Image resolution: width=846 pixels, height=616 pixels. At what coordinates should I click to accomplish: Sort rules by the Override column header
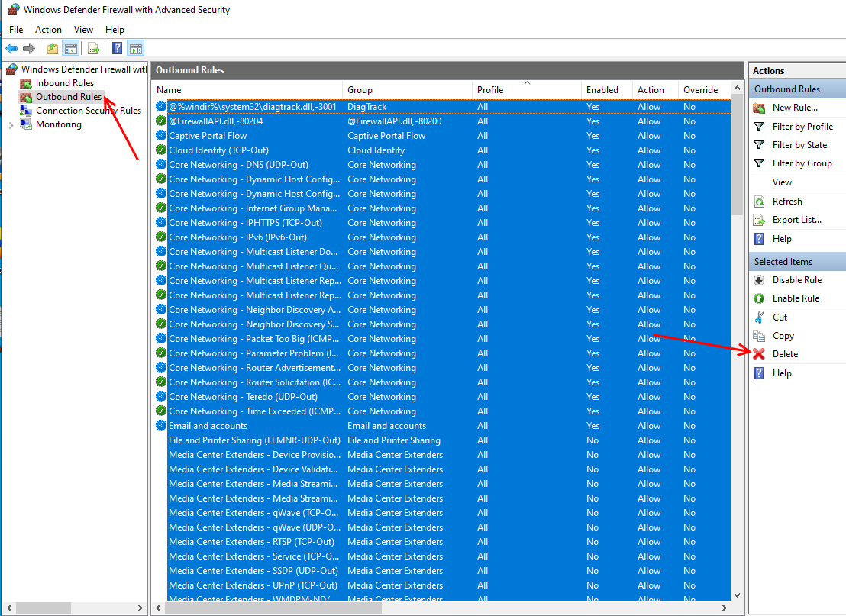[703, 90]
